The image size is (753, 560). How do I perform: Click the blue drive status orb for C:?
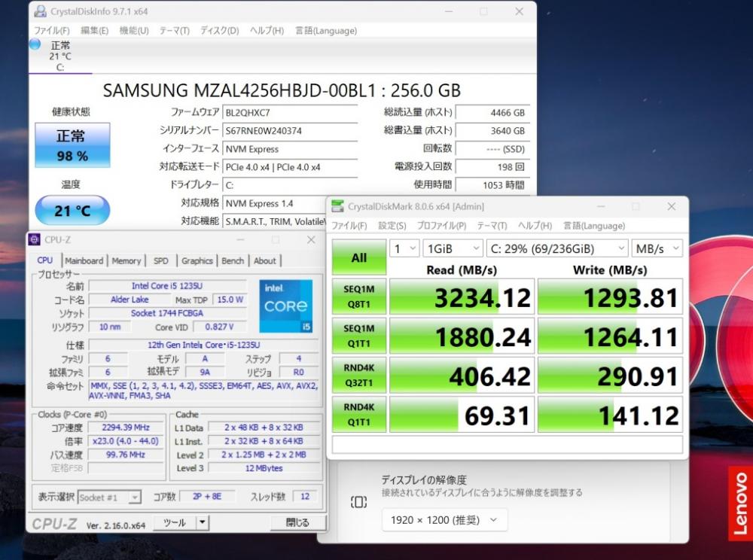pyautogui.click(x=35, y=44)
